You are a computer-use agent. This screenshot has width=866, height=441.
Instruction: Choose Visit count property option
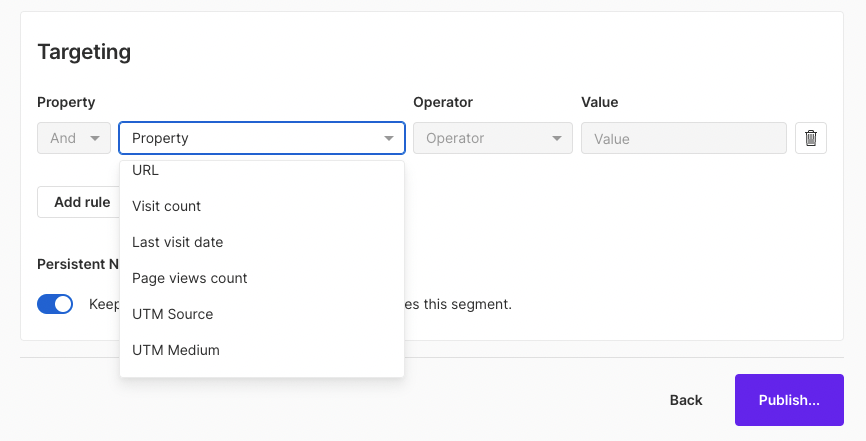click(x=262, y=206)
